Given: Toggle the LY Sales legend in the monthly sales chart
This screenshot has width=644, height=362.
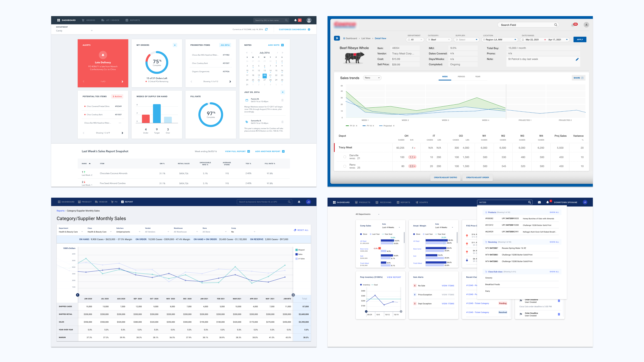Looking at the screenshot, I should tap(300, 259).
